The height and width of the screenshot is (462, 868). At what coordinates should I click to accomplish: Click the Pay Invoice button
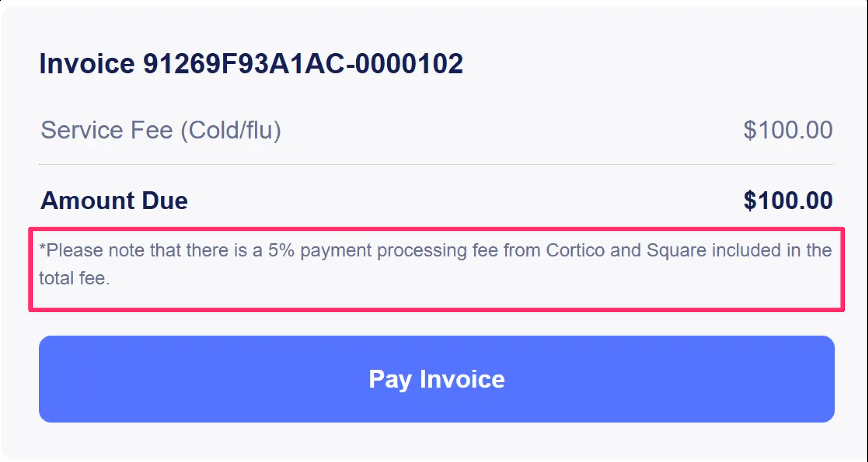[437, 379]
